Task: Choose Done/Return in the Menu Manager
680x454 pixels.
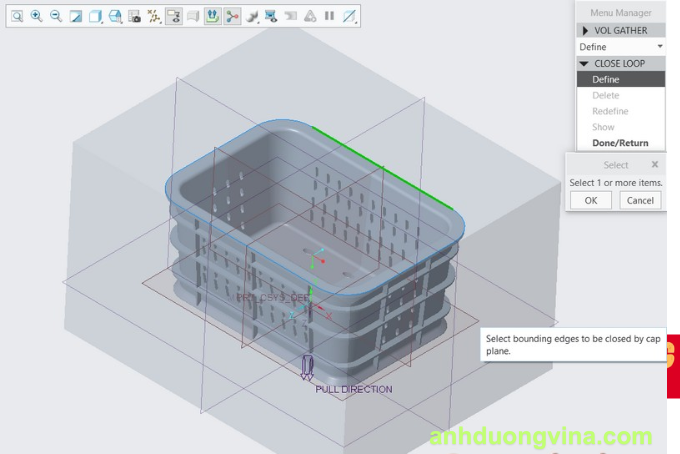Action: coord(620,143)
